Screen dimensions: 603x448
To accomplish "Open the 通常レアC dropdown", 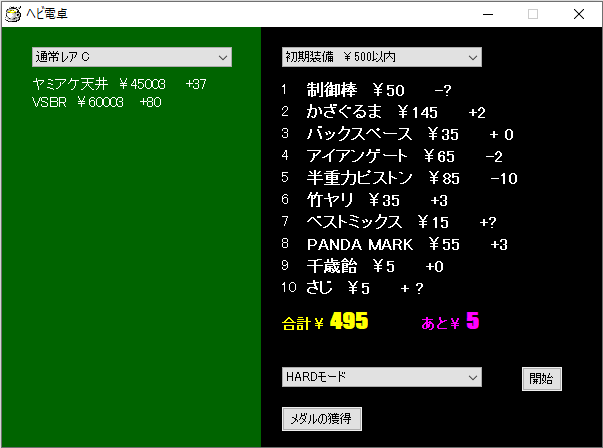I will 132,57.
